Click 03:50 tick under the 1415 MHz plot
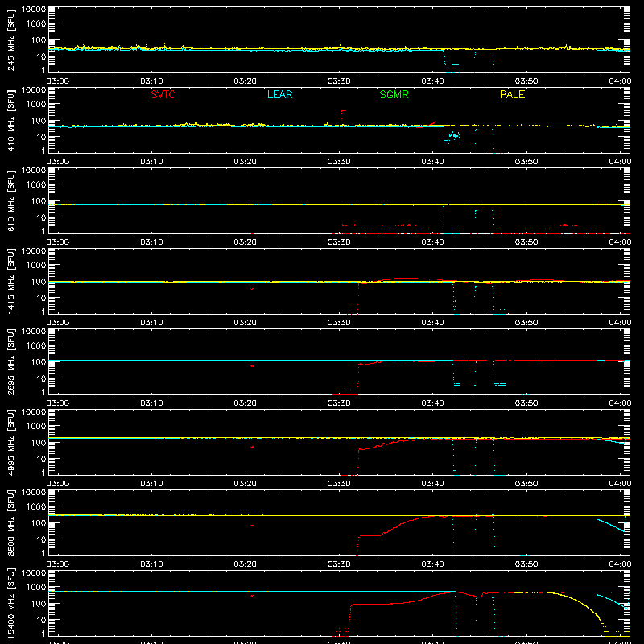Image resolution: width=644 pixels, height=644 pixels. pos(526,323)
